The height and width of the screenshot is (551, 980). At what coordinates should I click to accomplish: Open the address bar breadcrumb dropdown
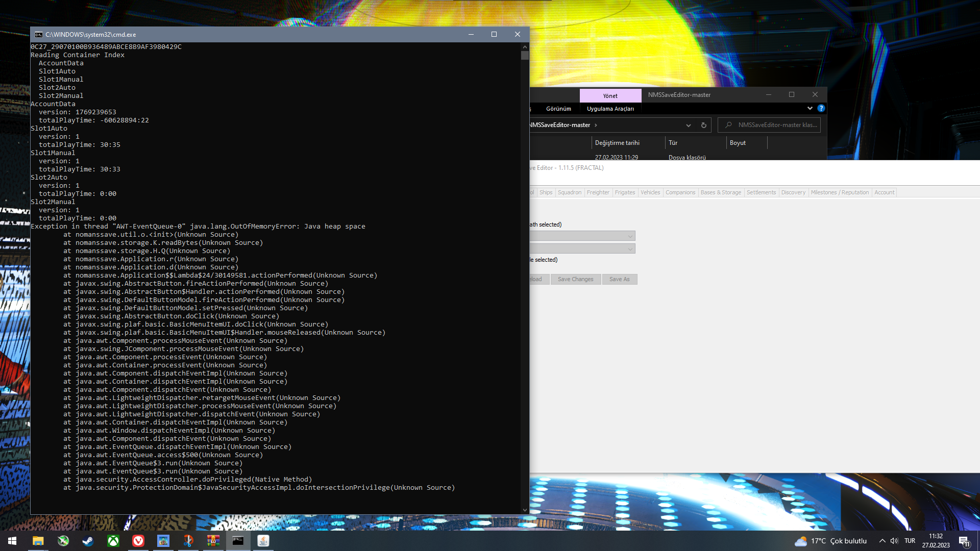click(689, 125)
